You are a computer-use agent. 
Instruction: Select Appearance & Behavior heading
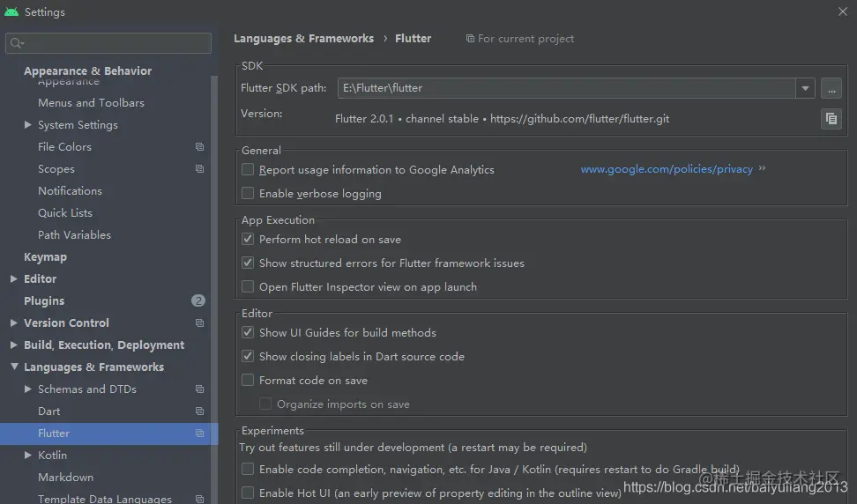[x=87, y=70]
